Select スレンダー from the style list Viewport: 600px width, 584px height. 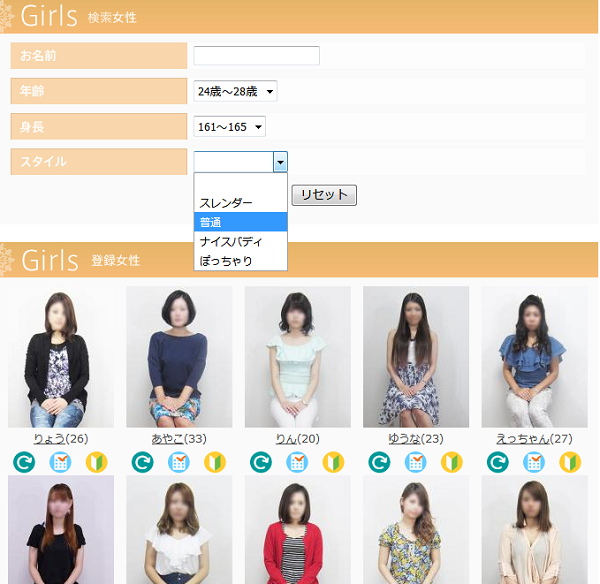[x=226, y=203]
